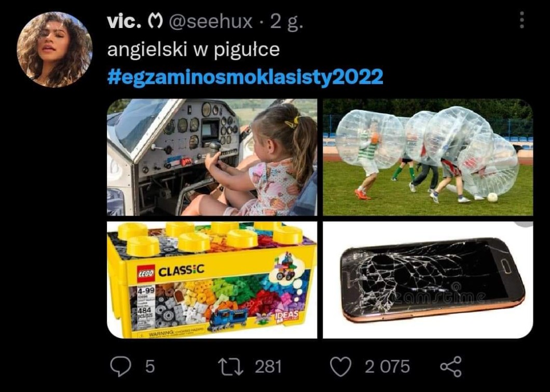Image resolution: width=550 pixels, height=392 pixels.
Task: View the tweet timestamp 2 g.
Action: [286, 23]
